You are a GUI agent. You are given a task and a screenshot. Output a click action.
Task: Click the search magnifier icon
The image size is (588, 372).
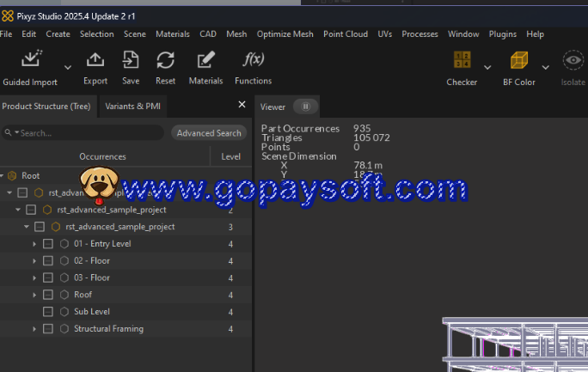(8, 132)
